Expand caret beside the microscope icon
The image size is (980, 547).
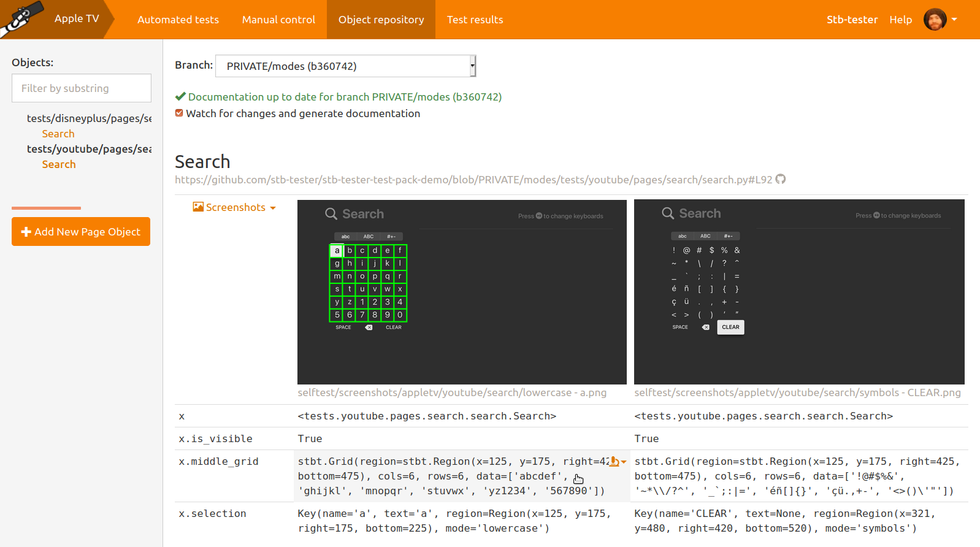tap(624, 462)
